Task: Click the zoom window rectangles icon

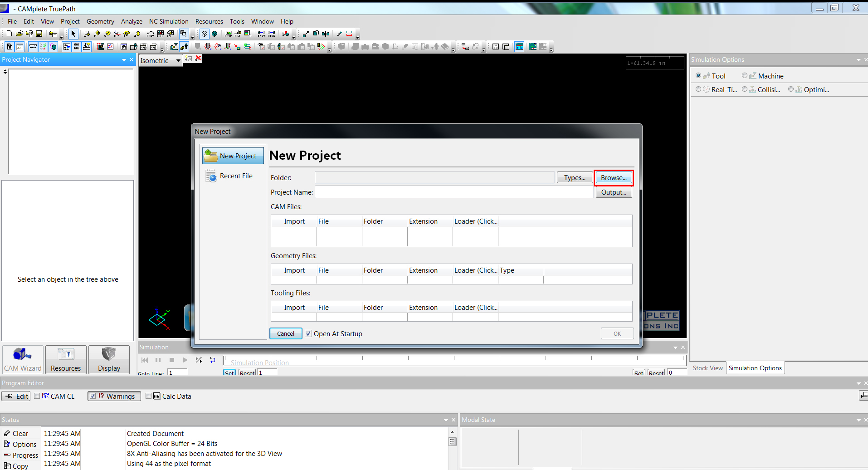Action: click(x=184, y=34)
